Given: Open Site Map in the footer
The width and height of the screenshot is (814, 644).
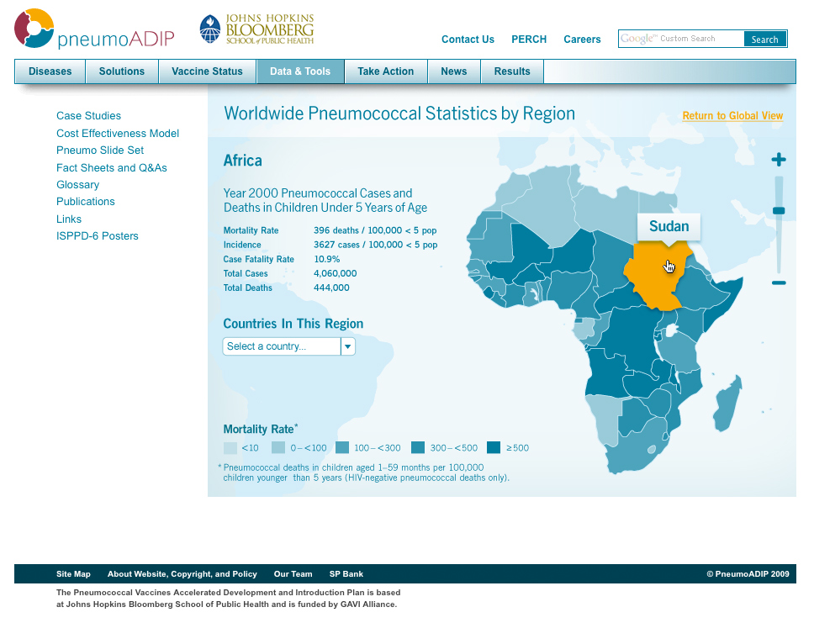Looking at the screenshot, I should [x=73, y=574].
